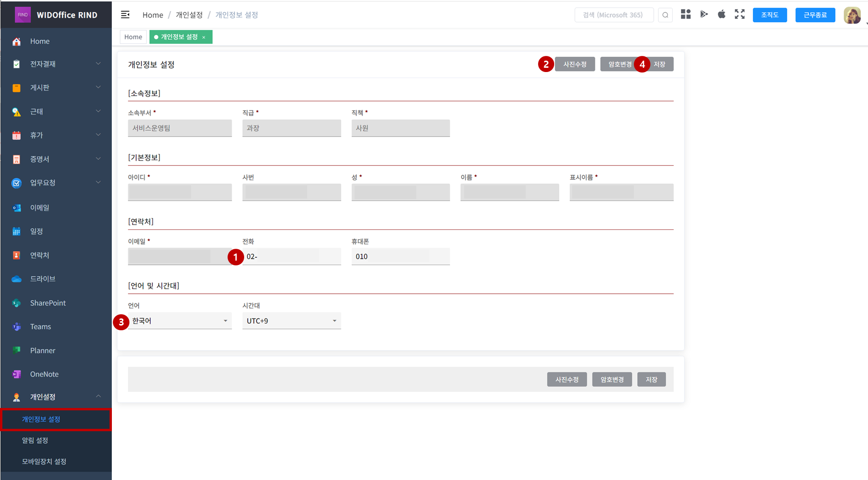Viewport: 868px width, 480px height.
Task: Click the Google Play store icon
Action: click(704, 14)
